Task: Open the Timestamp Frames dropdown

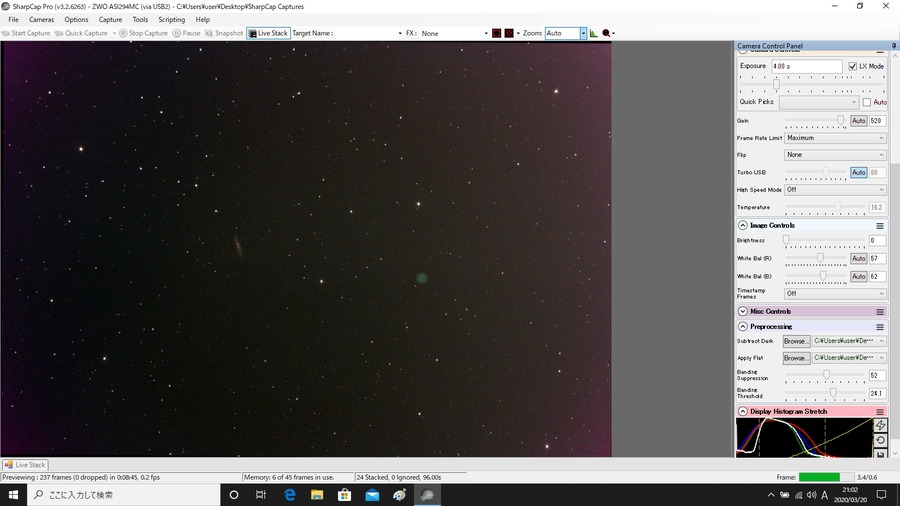Action: pos(835,294)
